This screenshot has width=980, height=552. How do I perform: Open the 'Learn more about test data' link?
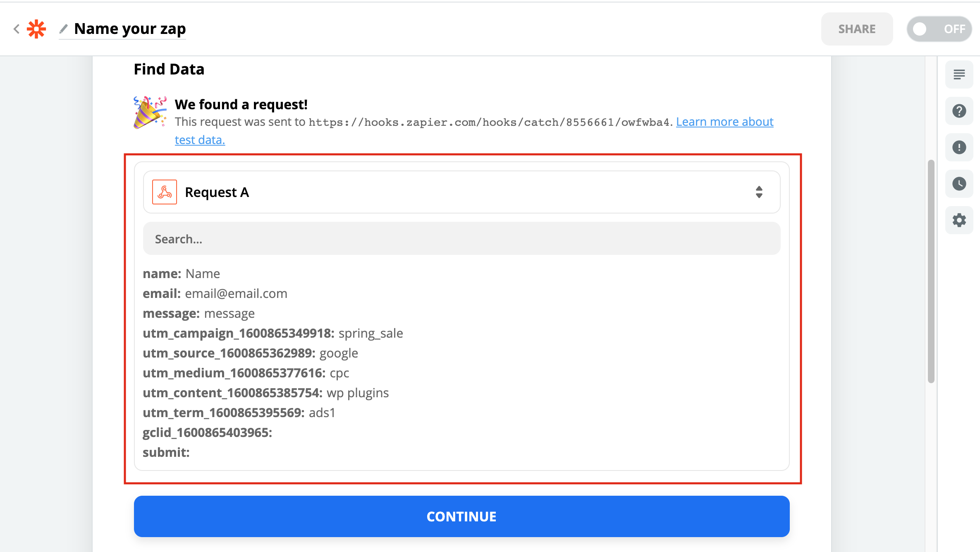tap(724, 122)
